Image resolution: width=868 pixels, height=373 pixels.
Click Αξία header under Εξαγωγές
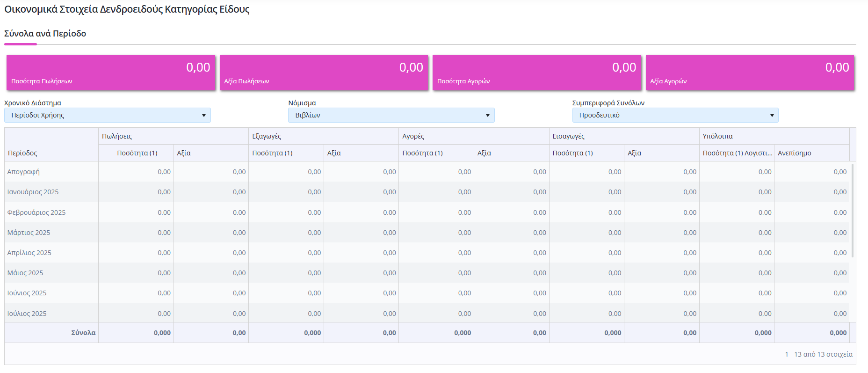(362, 153)
